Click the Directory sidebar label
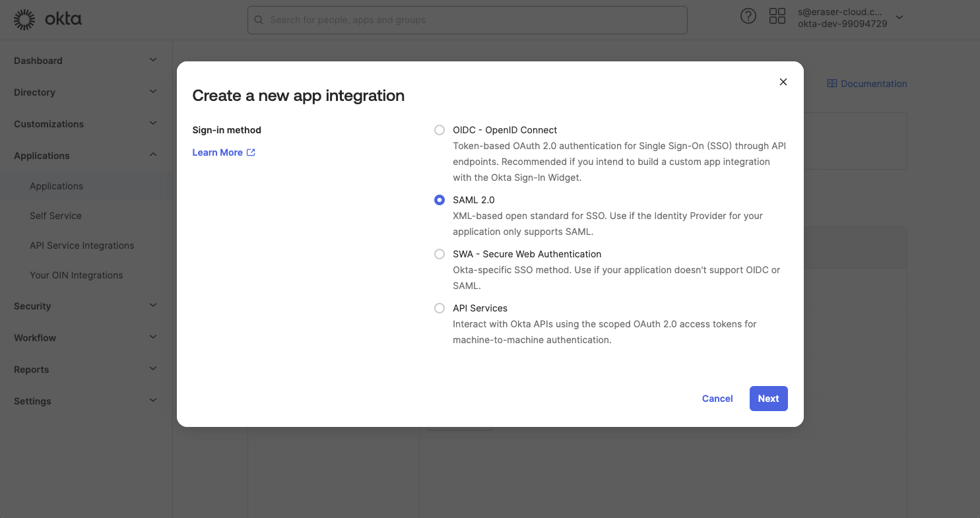Screen dimensions: 980x518 [x=34, y=92]
